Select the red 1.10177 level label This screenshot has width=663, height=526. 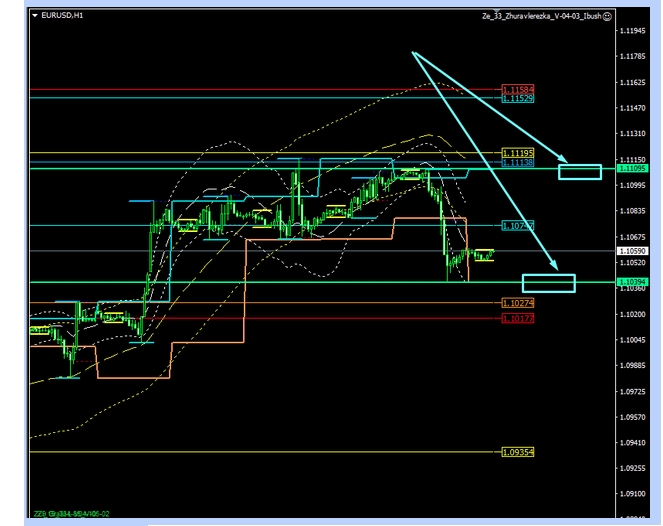pyautogui.click(x=517, y=318)
